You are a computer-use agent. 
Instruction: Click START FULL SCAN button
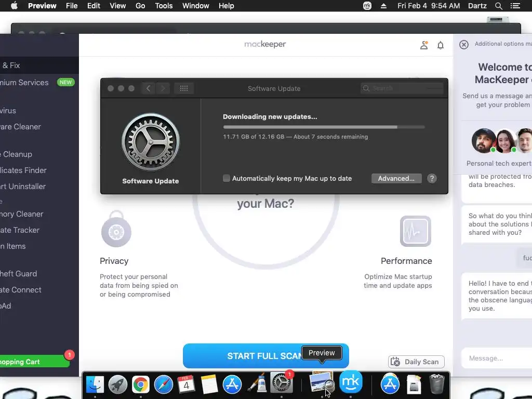pyautogui.click(x=265, y=355)
